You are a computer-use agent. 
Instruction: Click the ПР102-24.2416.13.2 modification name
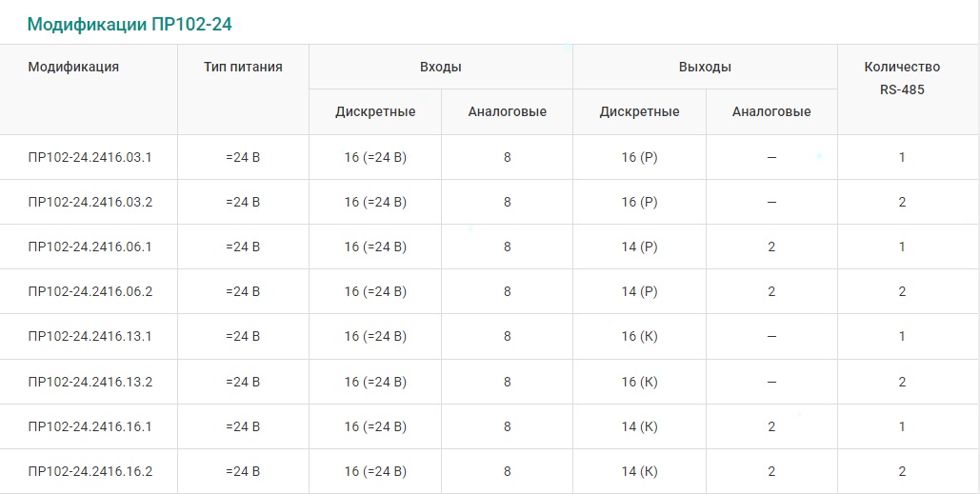90,382
